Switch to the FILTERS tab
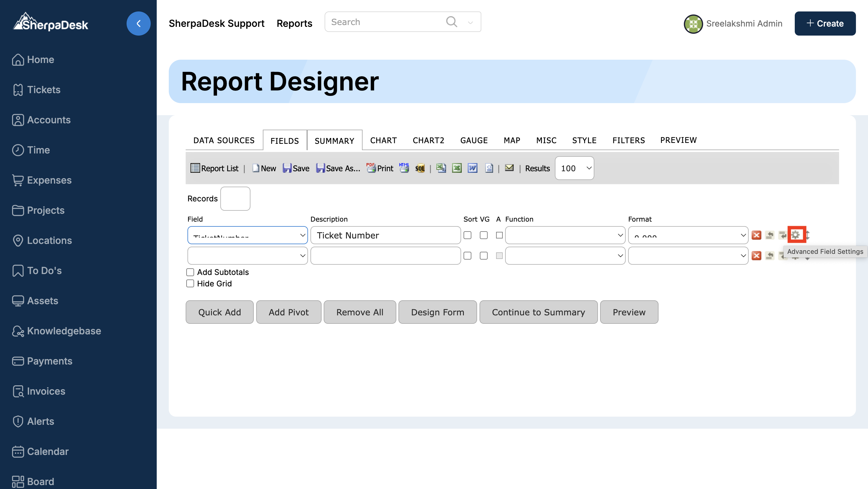This screenshot has height=489, width=868. pyautogui.click(x=628, y=140)
